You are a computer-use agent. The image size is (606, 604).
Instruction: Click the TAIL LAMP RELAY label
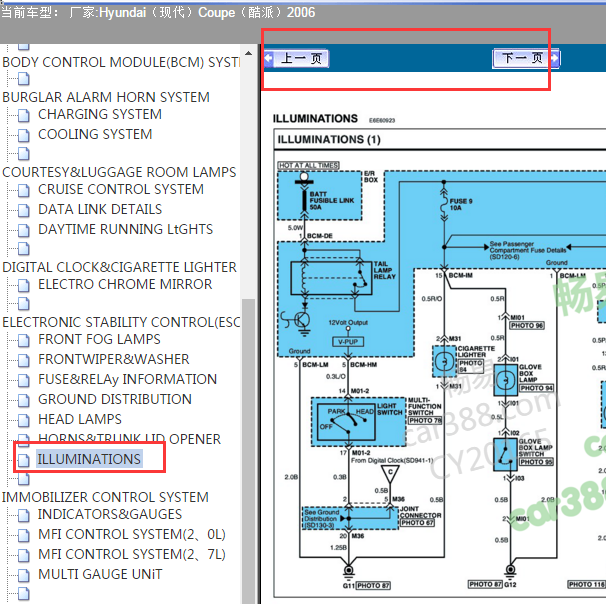385,270
